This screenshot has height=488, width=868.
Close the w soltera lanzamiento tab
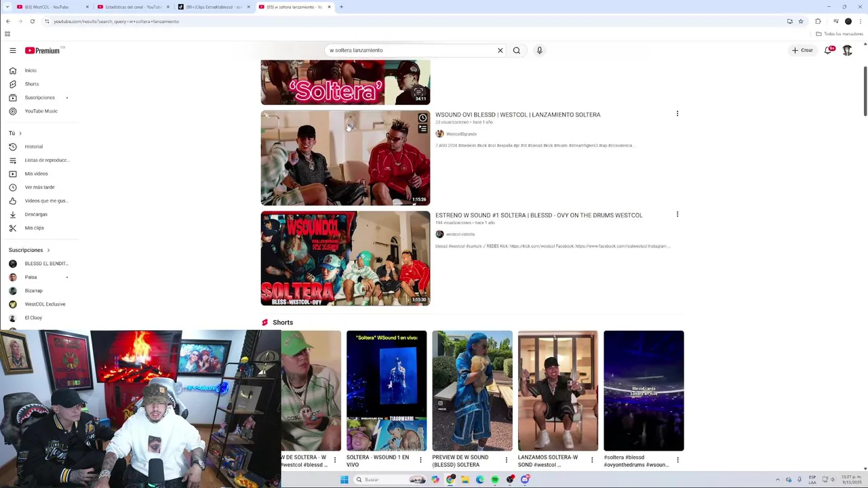pos(330,7)
